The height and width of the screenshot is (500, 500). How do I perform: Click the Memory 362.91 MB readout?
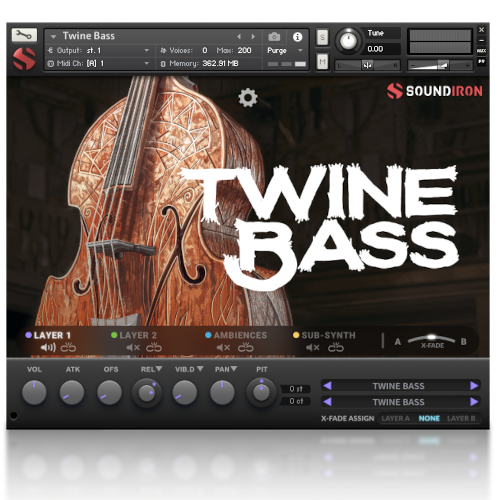pyautogui.click(x=220, y=63)
